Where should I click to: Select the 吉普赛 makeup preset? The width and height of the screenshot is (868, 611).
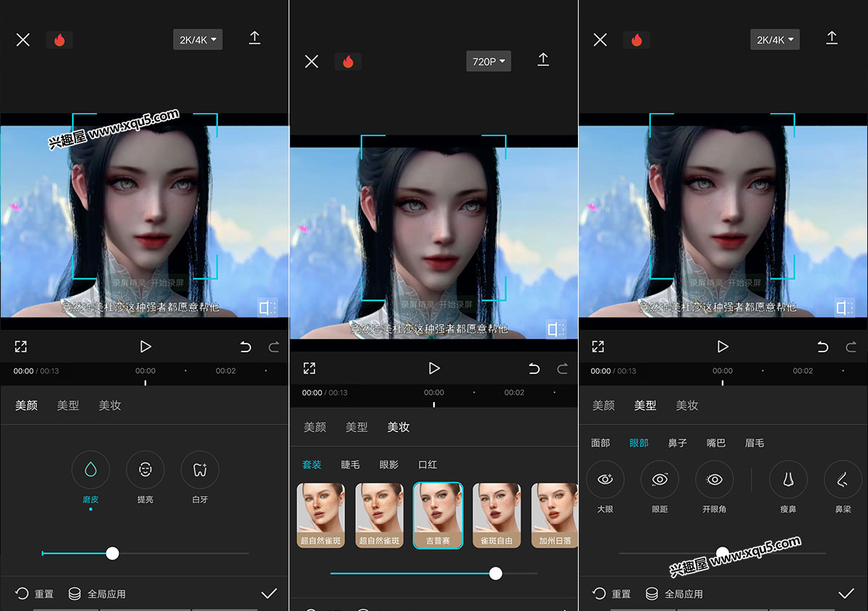click(x=438, y=516)
